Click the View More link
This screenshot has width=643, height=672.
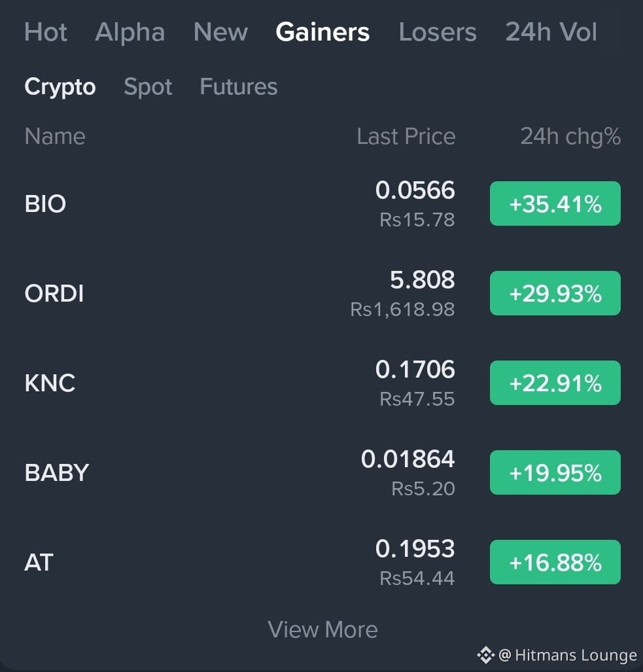(x=322, y=629)
